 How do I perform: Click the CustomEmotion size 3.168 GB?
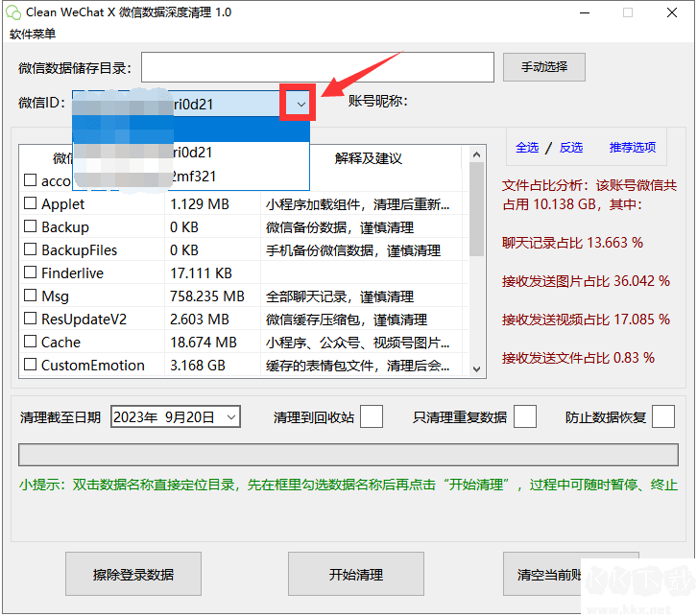(x=198, y=366)
